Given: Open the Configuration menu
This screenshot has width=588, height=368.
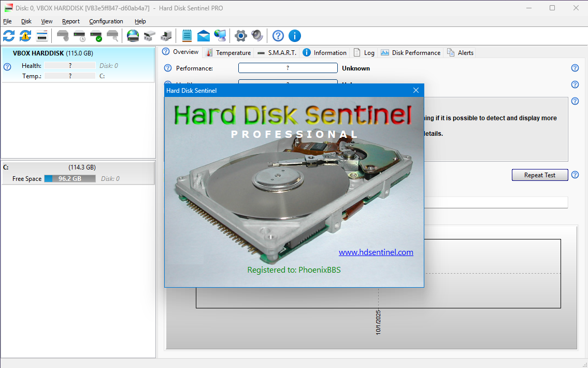Looking at the screenshot, I should [106, 21].
